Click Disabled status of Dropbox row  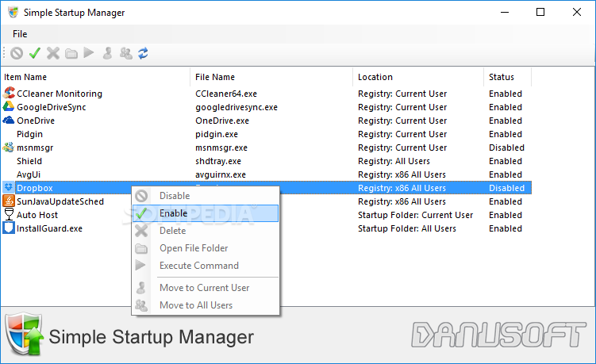point(506,188)
